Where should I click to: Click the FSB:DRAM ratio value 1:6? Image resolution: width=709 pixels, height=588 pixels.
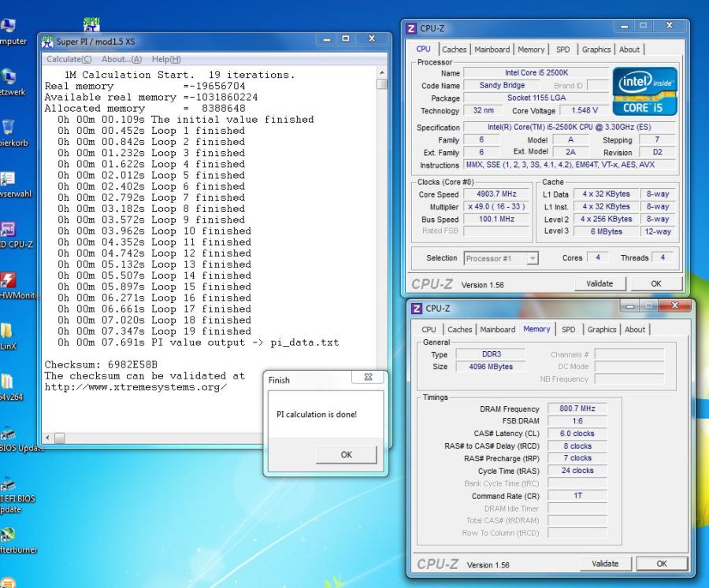pos(577,421)
